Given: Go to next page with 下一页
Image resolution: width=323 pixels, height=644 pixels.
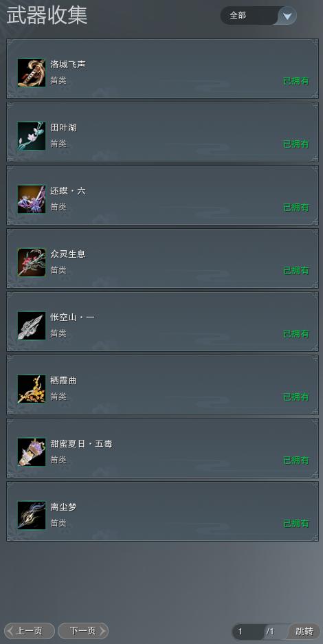Looking at the screenshot, I should [83, 631].
